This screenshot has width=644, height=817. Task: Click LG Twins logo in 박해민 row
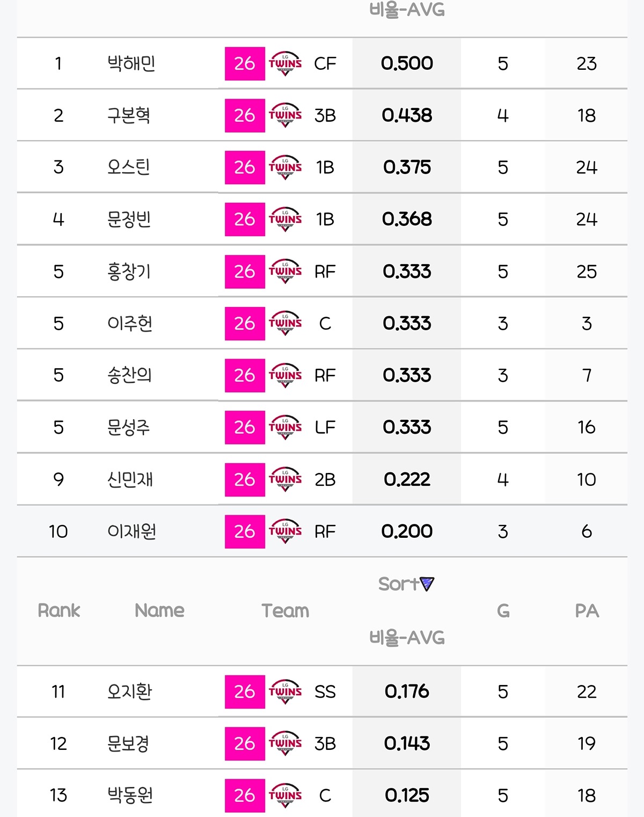click(x=285, y=64)
